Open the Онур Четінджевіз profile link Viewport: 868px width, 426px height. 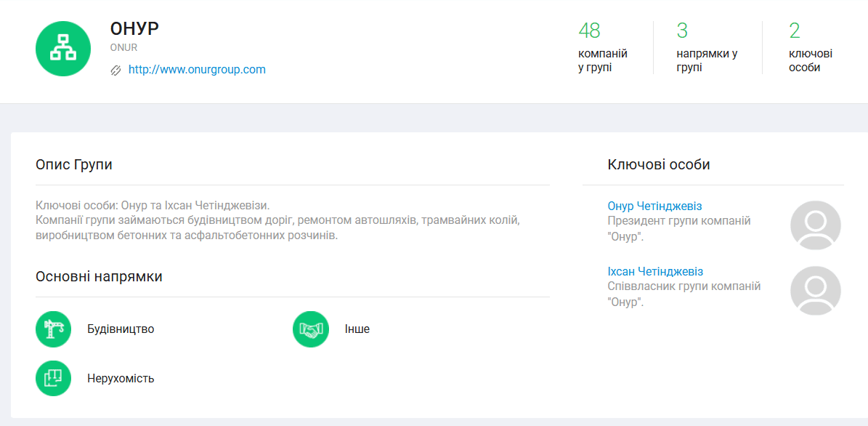(x=654, y=206)
